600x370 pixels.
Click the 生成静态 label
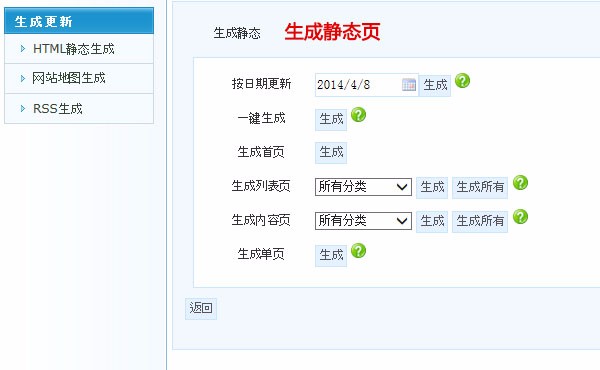pos(237,33)
